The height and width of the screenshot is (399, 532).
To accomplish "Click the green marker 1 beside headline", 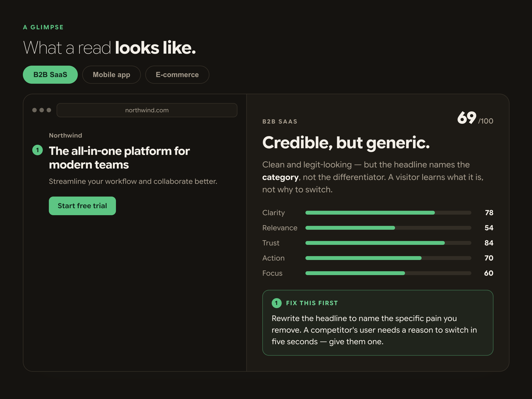I will [38, 150].
